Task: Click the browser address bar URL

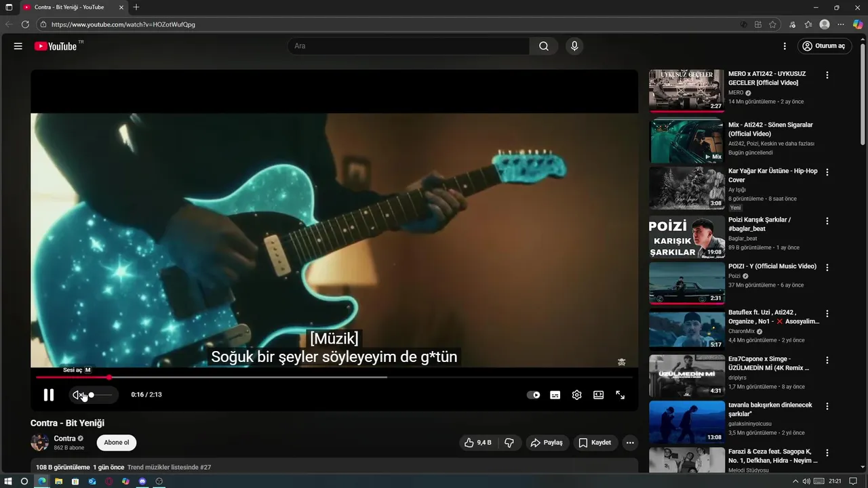Action: pyautogui.click(x=123, y=24)
